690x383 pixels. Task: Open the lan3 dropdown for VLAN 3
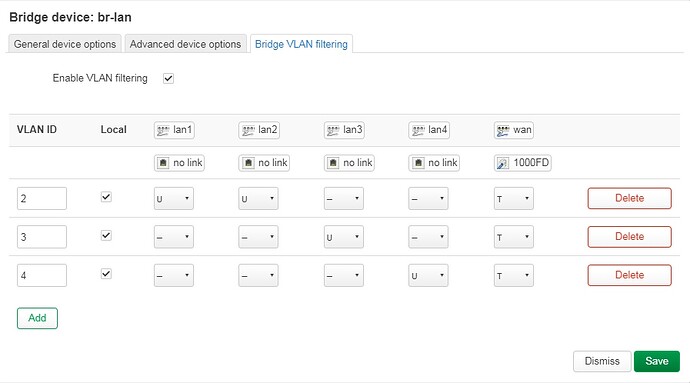point(344,237)
